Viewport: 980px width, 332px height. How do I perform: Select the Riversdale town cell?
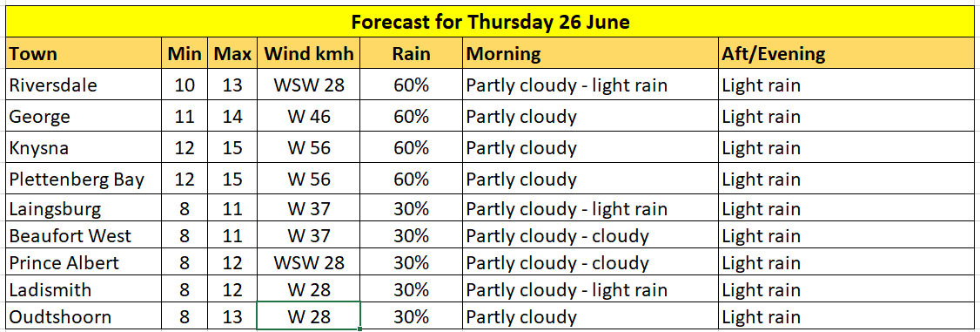click(x=85, y=85)
